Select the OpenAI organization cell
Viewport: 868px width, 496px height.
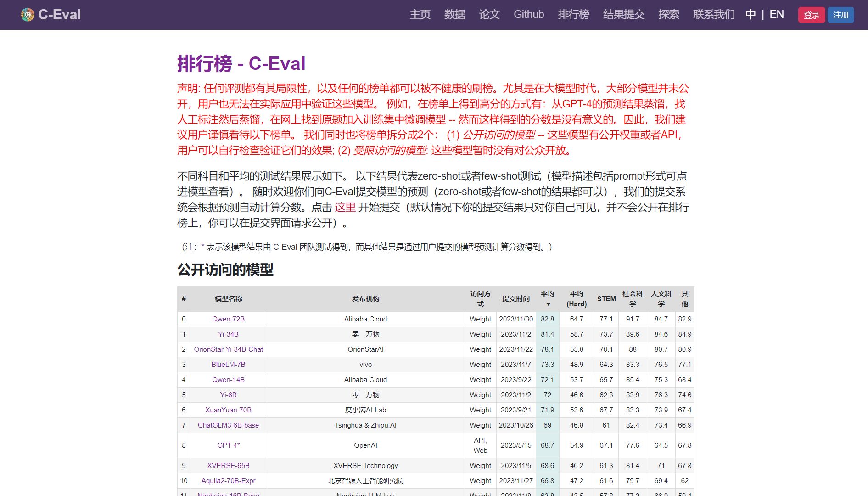pos(366,445)
